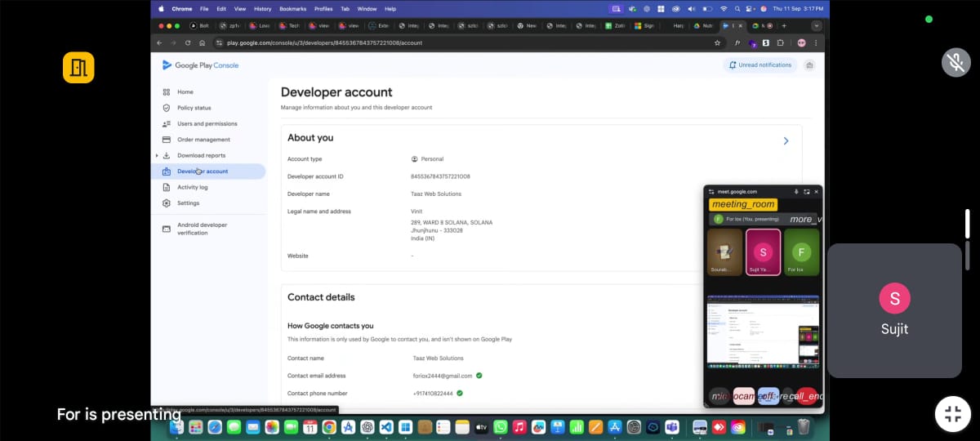Open the Order management section
The height and width of the screenshot is (441, 980).
point(203,140)
